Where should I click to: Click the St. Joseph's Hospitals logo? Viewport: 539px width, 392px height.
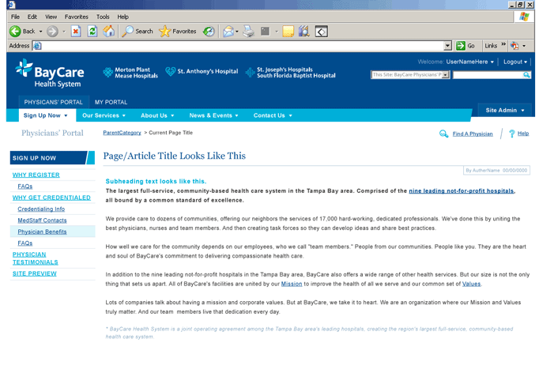click(x=291, y=73)
